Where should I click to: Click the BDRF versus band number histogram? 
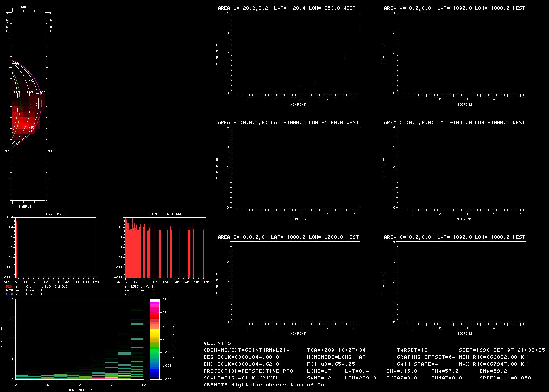coord(80,339)
